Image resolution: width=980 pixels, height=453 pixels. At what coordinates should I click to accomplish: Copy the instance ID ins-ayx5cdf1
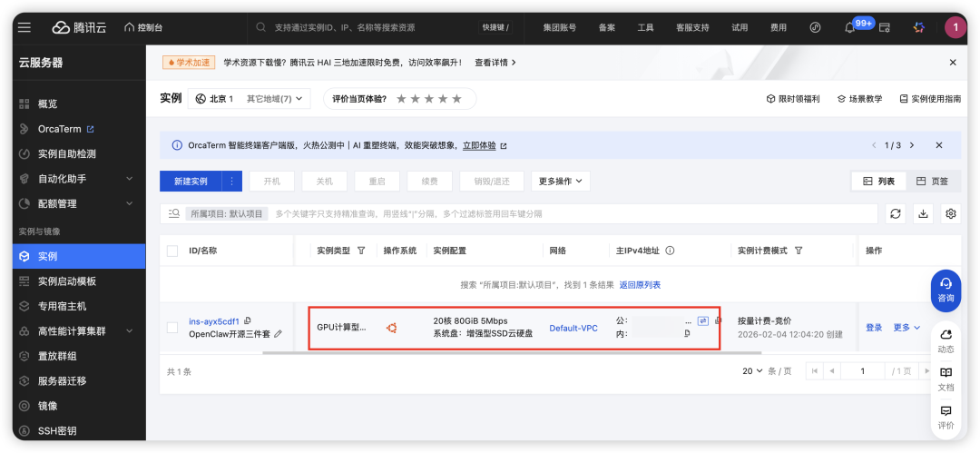point(248,321)
